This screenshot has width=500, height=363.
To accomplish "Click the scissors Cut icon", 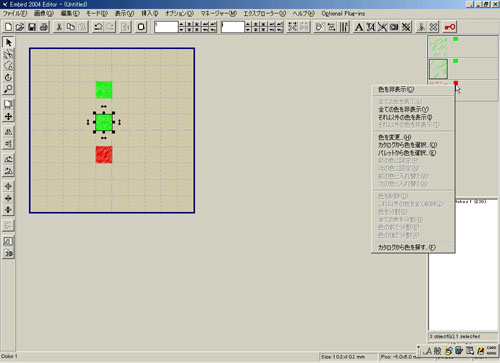I will [59, 27].
